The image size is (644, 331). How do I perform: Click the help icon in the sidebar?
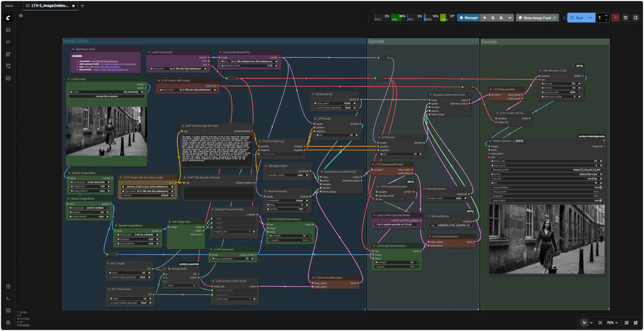[x=8, y=286]
